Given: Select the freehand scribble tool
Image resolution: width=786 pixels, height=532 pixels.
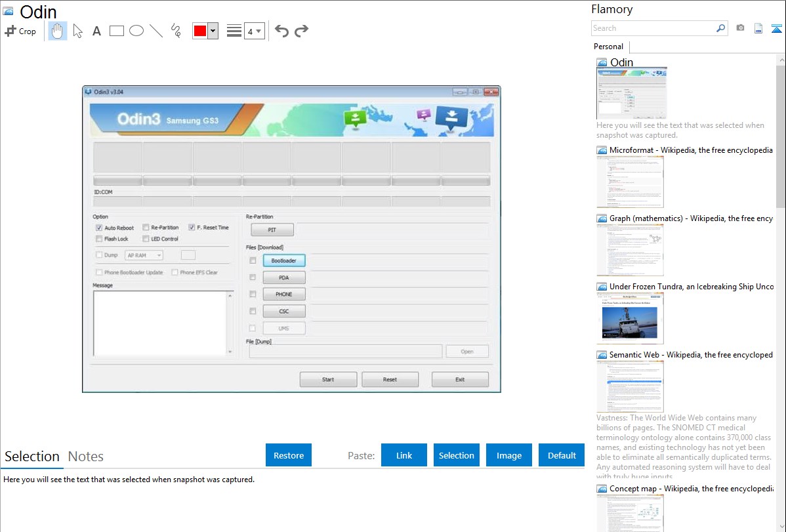Looking at the screenshot, I should pyautogui.click(x=176, y=31).
